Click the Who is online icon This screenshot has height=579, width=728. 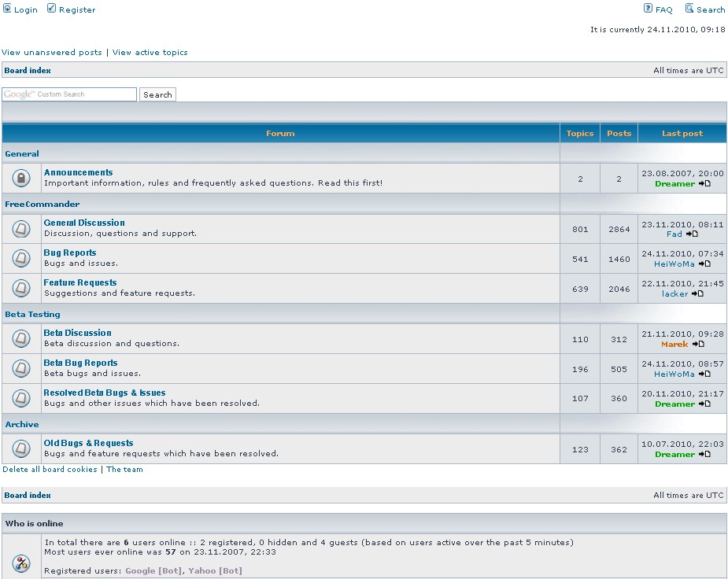tap(21, 563)
